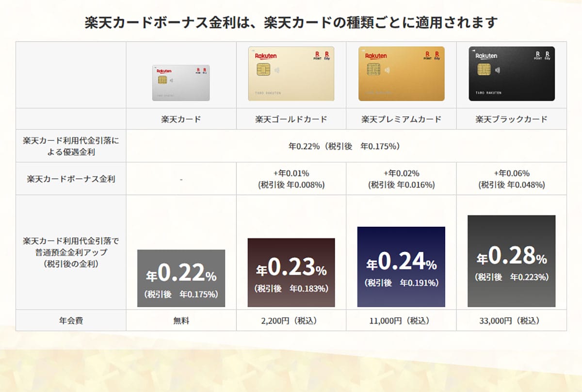The height and width of the screenshot is (392, 582).
Task: Click the Rakuten Premium Card image
Action: (x=401, y=74)
